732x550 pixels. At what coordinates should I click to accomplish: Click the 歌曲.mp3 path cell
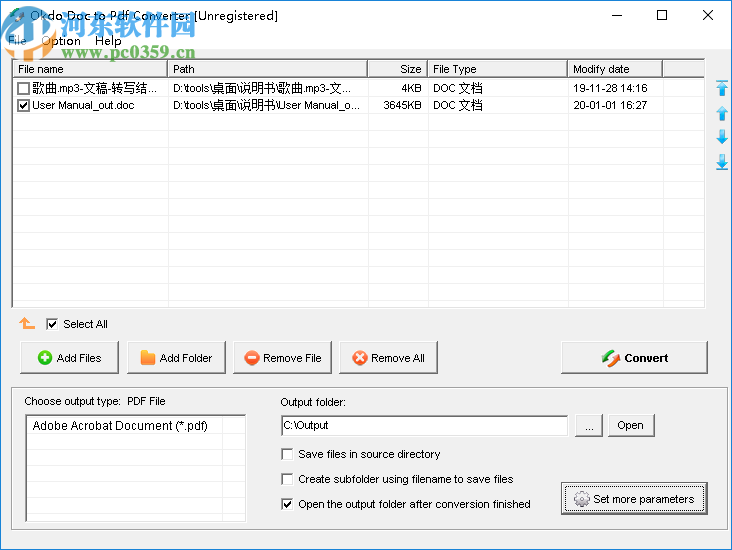coord(261,88)
